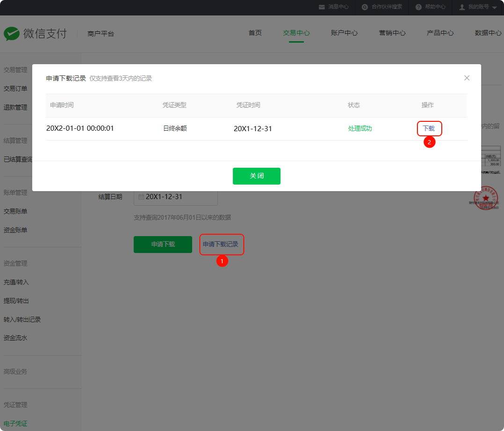Click calendar icon in settlement date field
The height and width of the screenshot is (431, 504).
(x=141, y=197)
